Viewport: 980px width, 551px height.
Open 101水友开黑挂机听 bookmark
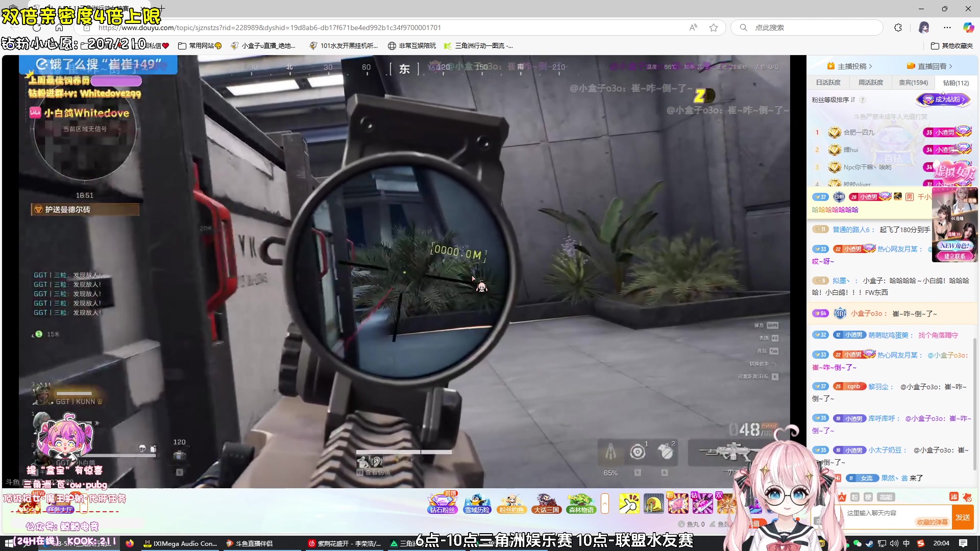(x=344, y=45)
